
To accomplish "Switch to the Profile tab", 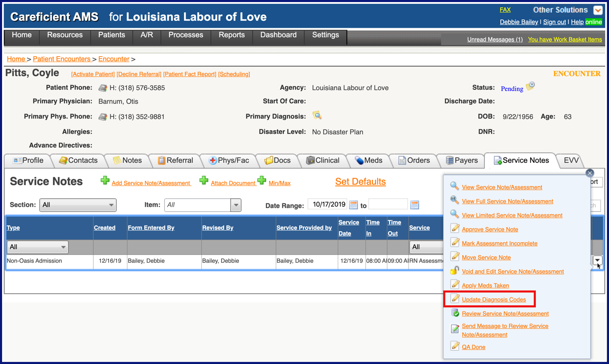I will (x=28, y=160).
